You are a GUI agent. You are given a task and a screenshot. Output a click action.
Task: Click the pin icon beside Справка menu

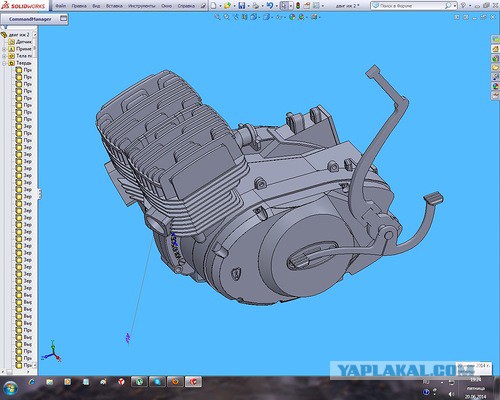[203, 6]
